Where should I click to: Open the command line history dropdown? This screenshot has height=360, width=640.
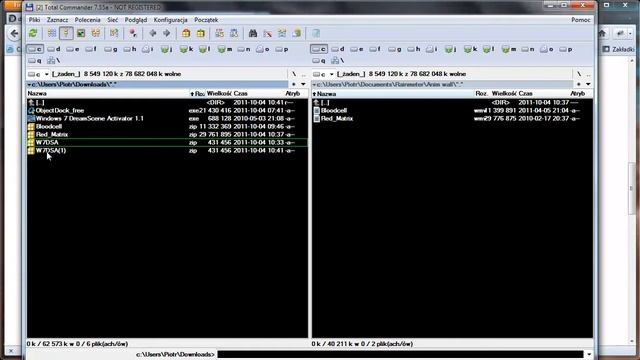coord(589,354)
